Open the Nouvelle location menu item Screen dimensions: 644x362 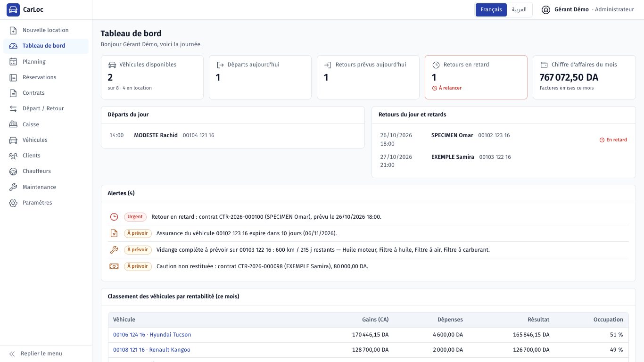(x=46, y=30)
